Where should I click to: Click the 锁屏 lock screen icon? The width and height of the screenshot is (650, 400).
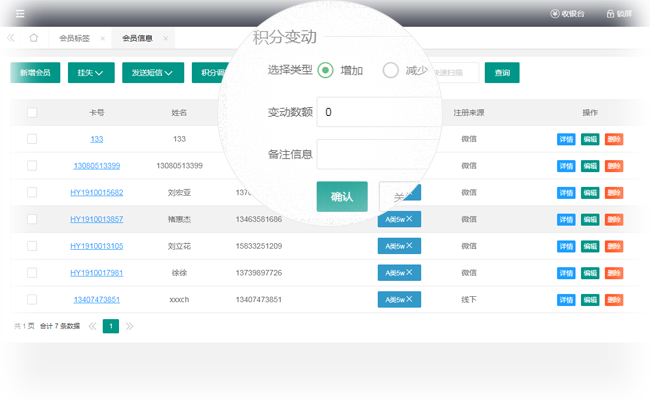618,14
